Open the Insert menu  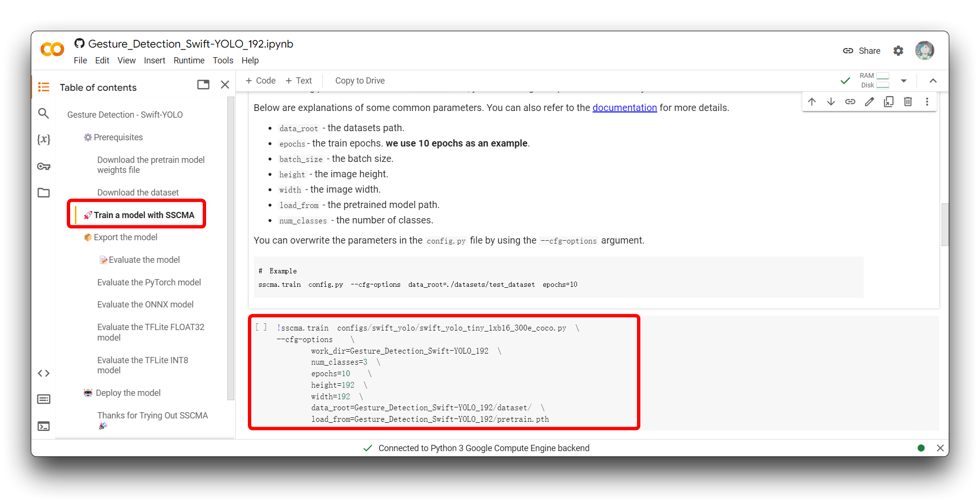pyautogui.click(x=154, y=60)
